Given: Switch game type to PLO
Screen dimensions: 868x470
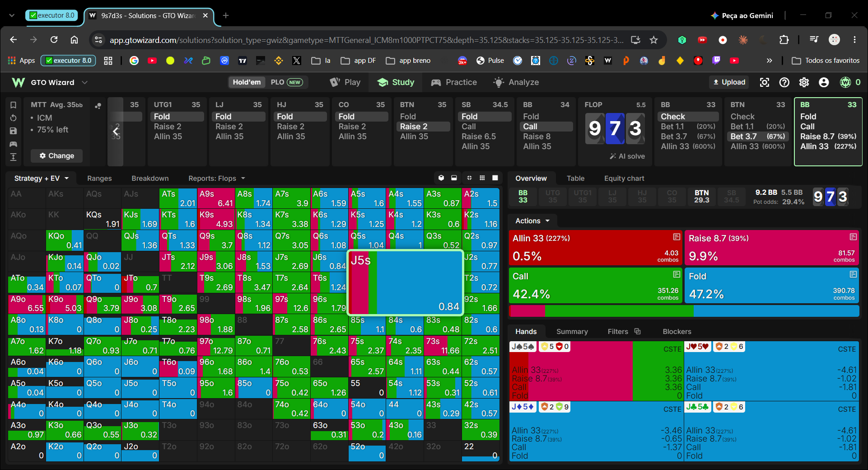Looking at the screenshot, I should 286,82.
